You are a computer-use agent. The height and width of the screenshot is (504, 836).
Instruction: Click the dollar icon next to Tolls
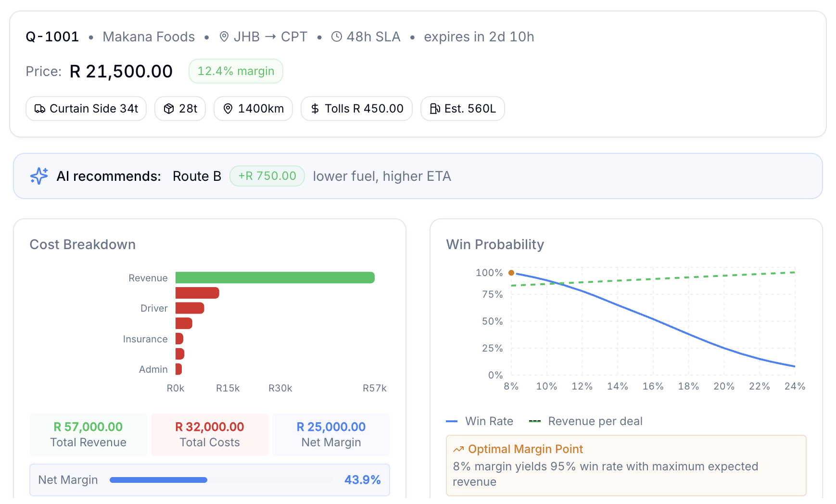tap(315, 109)
